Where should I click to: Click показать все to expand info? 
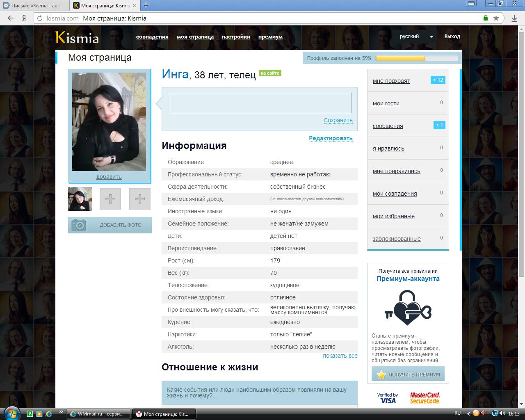pos(340,356)
